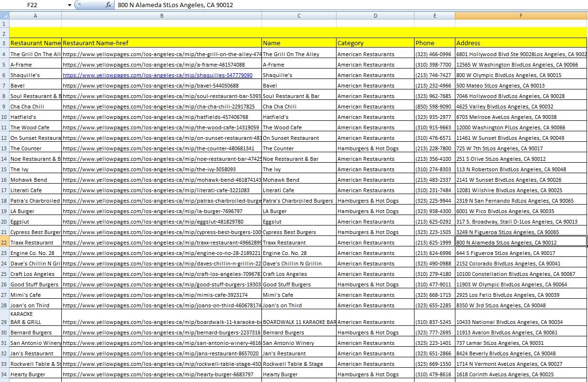Select Shaquille's address cell 800 W Olympic Blvd
Viewport: 588px width, 382px height.
(521, 75)
